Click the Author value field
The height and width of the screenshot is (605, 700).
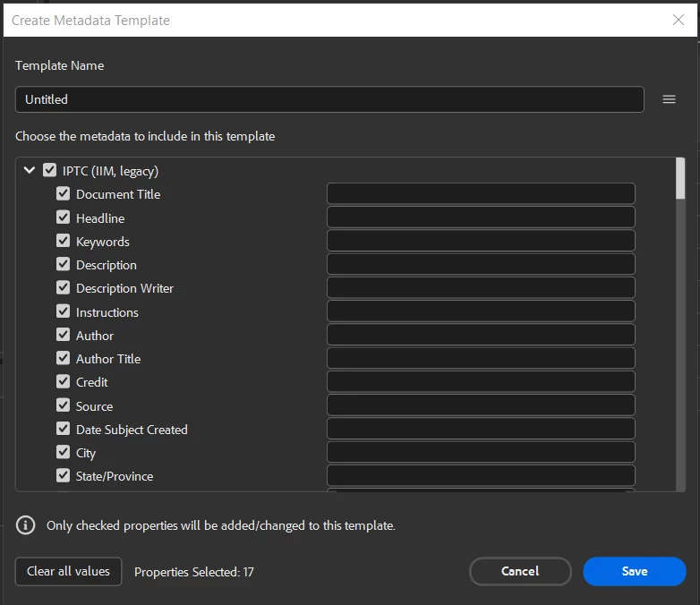click(481, 335)
